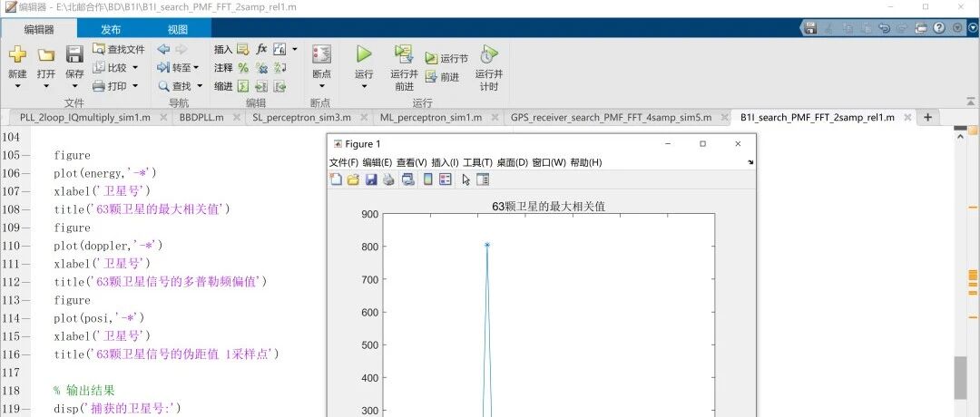Open the PLL_2loop_IQmultiply_sim1.m file tab
This screenshot has width=980, height=417.
click(85, 117)
